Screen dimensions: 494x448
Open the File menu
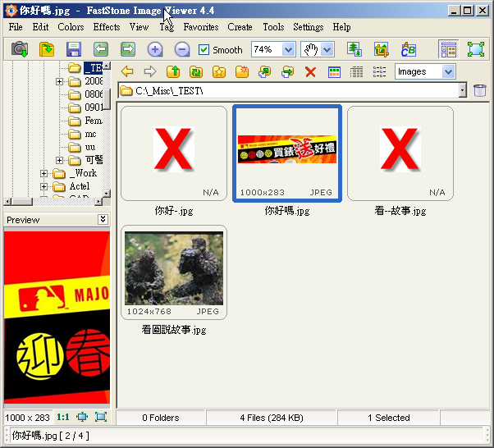16,27
